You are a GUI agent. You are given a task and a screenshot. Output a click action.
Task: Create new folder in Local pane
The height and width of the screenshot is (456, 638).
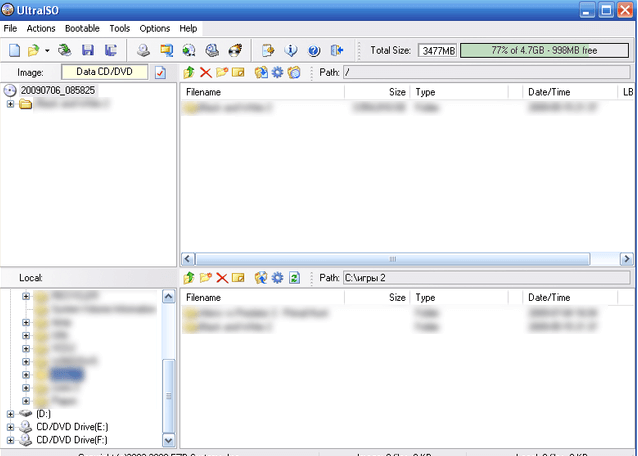[205, 278]
